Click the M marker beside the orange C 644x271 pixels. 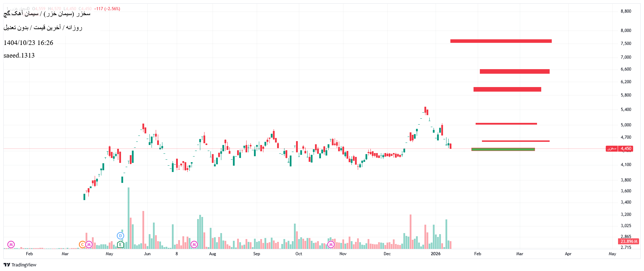(89, 244)
